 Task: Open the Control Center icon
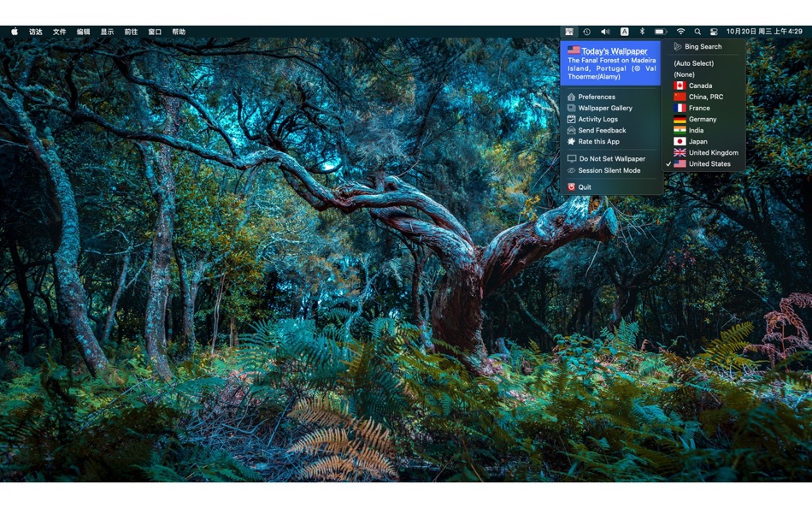click(x=714, y=32)
